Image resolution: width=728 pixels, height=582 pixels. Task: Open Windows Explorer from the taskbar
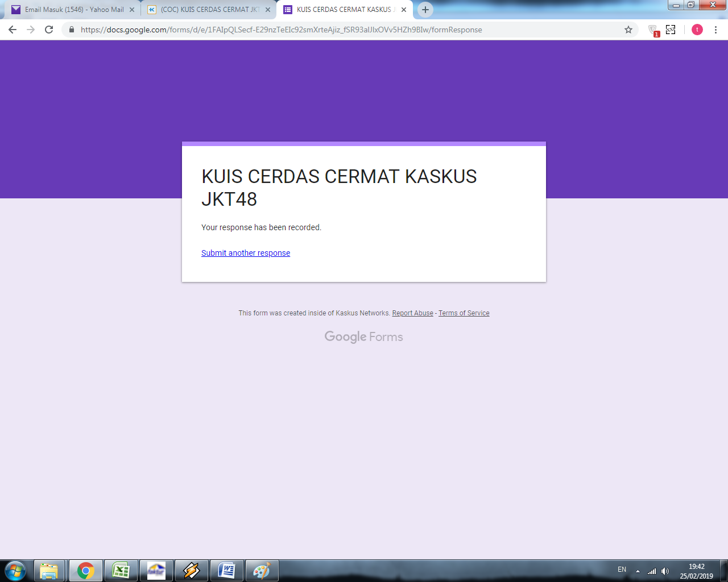[x=51, y=569]
